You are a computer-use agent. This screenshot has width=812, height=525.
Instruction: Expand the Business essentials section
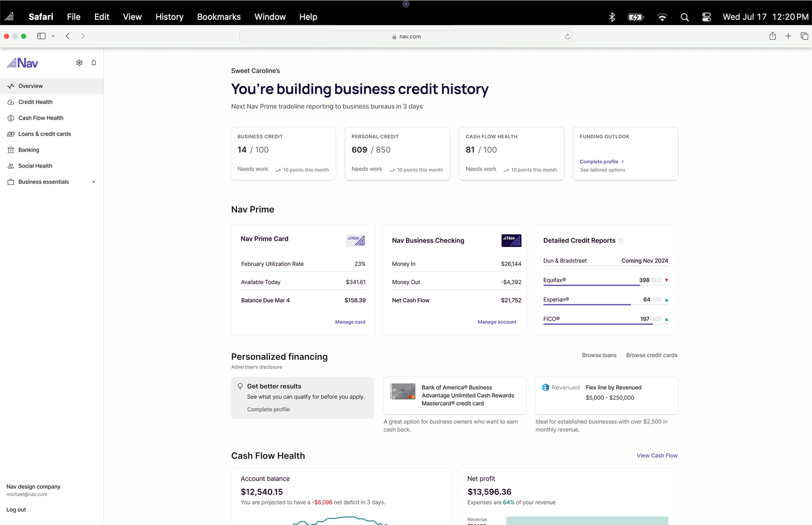pos(43,182)
